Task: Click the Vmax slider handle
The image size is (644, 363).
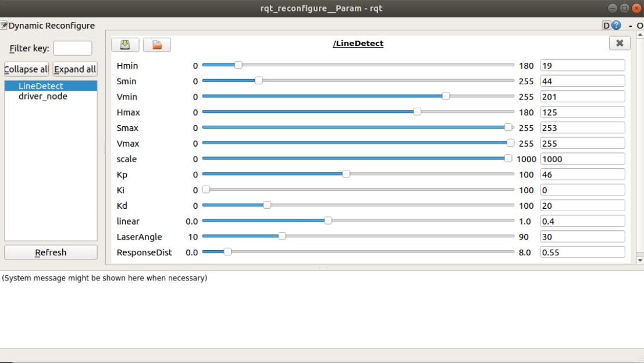Action: (511, 143)
